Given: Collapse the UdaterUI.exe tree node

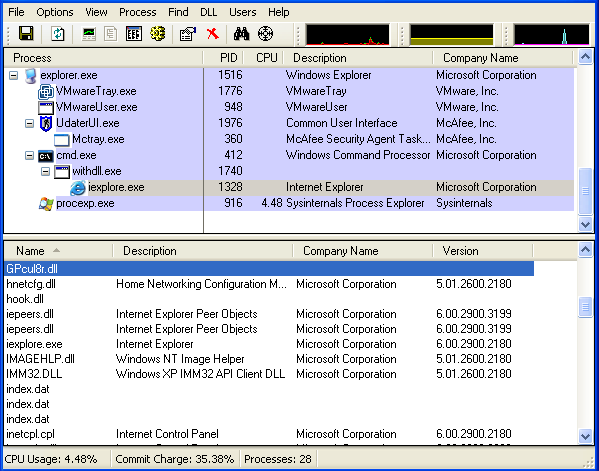Looking at the screenshot, I should (29, 123).
